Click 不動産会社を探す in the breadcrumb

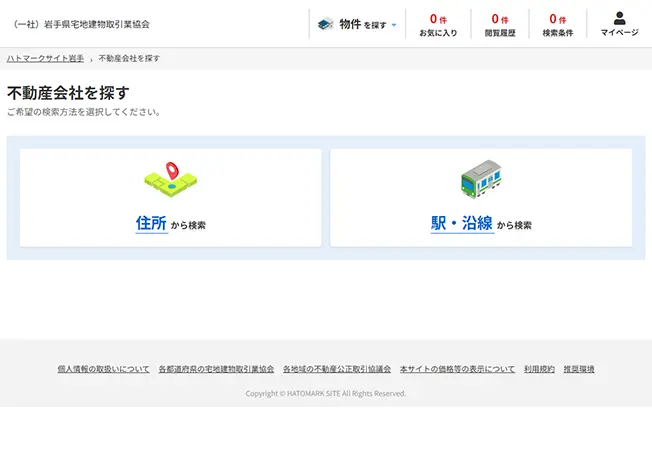coord(129,59)
